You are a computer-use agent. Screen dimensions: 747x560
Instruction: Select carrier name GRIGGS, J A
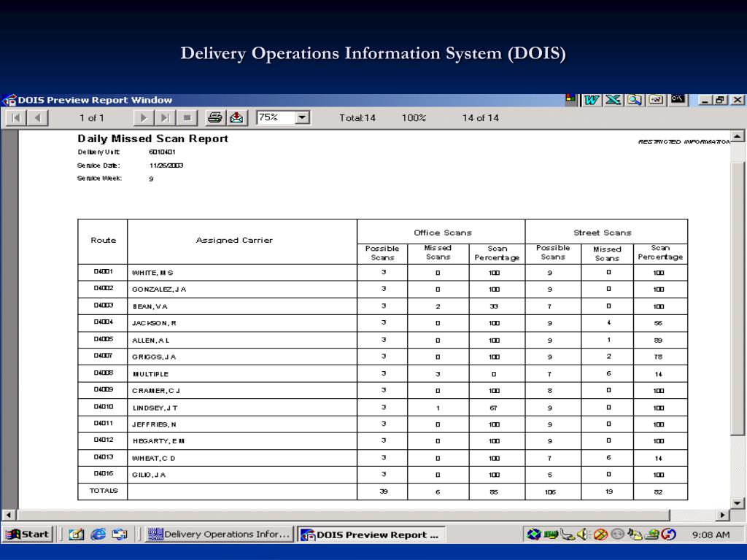pyautogui.click(x=154, y=357)
